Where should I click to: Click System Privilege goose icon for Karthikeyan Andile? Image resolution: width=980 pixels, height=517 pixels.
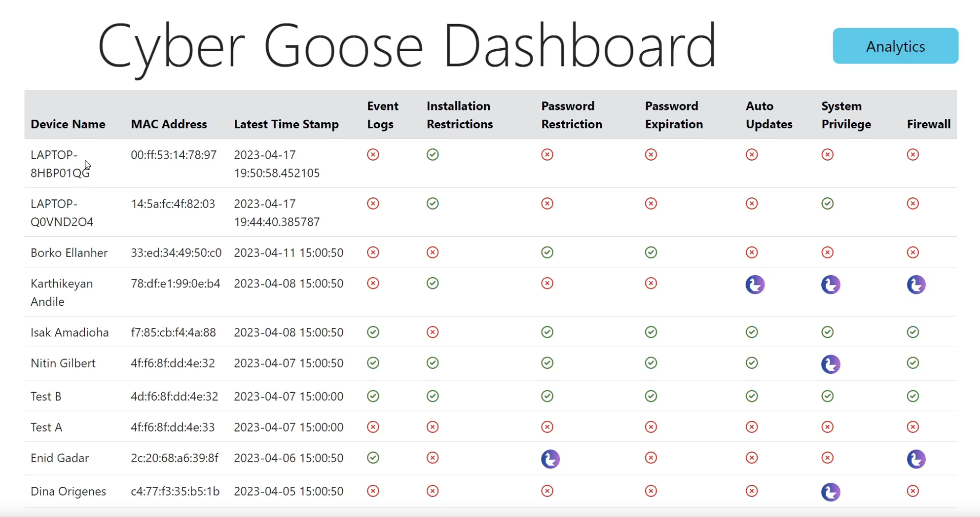[831, 285]
